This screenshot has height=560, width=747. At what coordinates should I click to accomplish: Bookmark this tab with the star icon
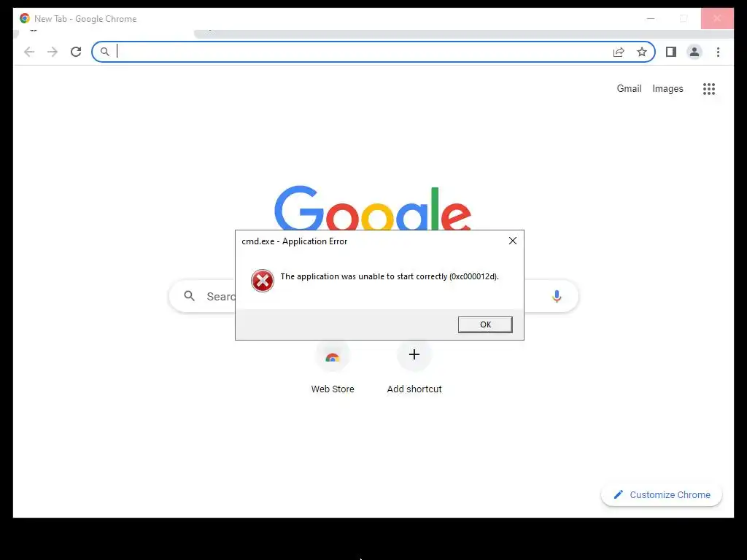pyautogui.click(x=642, y=52)
